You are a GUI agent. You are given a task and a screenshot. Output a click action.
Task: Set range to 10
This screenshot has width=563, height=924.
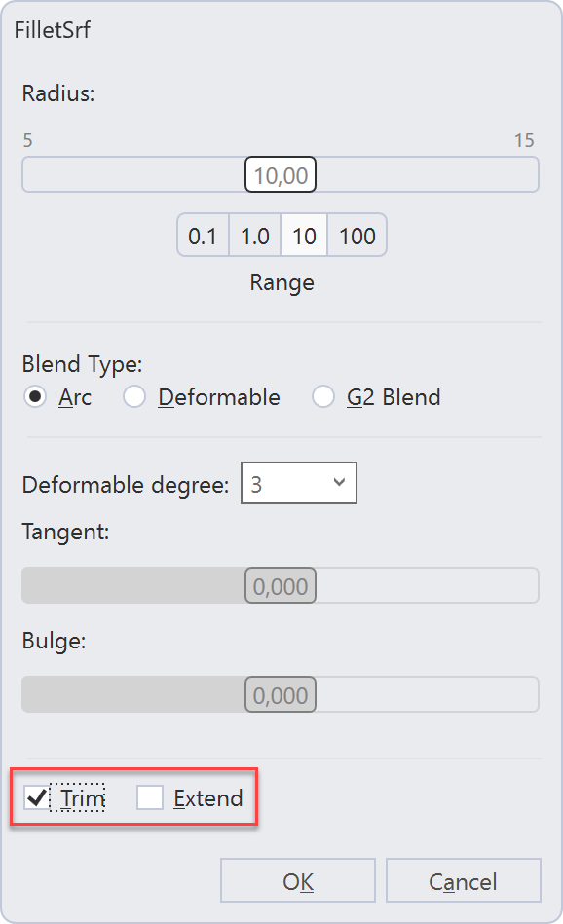(x=304, y=235)
